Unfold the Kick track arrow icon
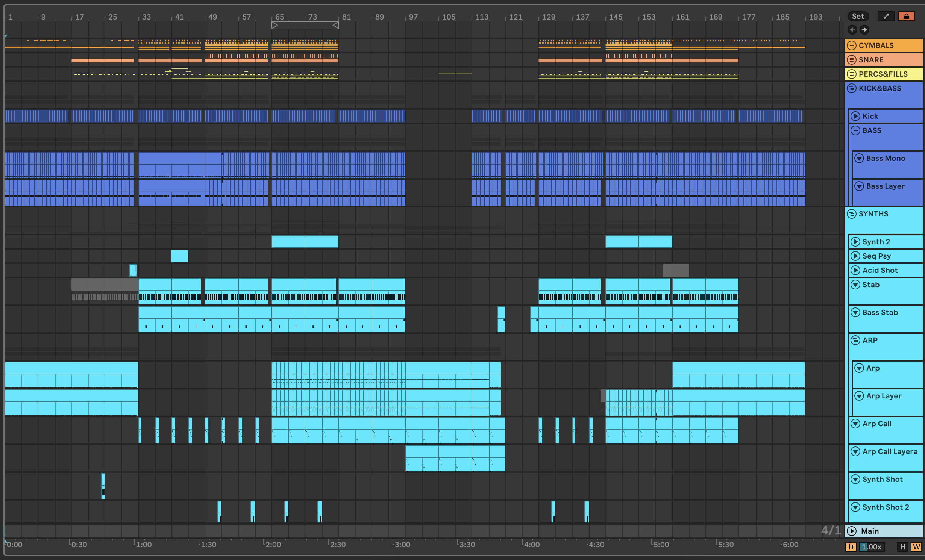This screenshot has height=560, width=925. pos(855,116)
